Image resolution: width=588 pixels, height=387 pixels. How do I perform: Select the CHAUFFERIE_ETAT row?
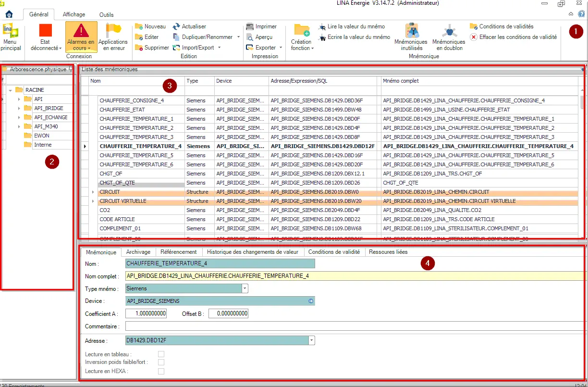tap(333, 110)
